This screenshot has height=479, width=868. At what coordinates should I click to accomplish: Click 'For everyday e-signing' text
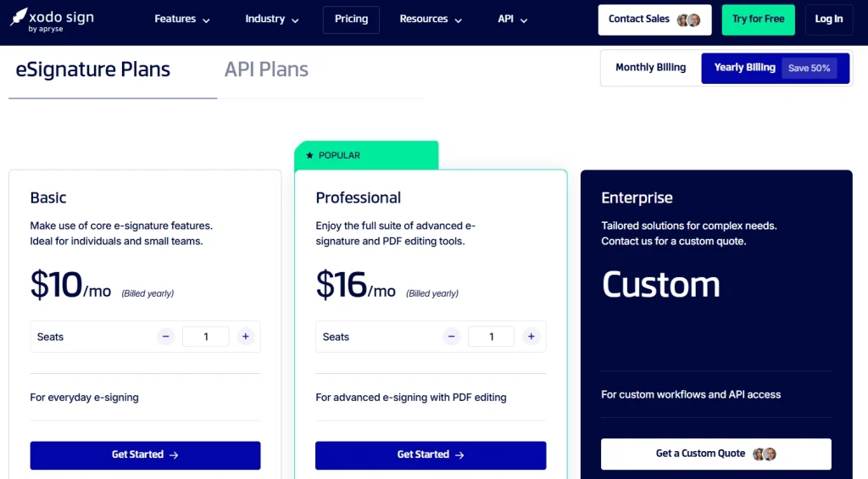point(84,398)
